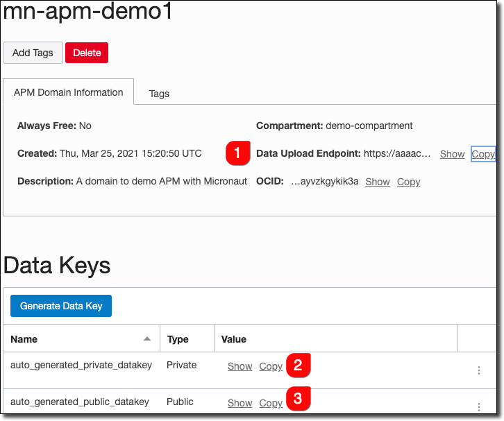This screenshot has width=504, height=421.
Task: Select the APM Domain Information tab
Action: point(68,93)
